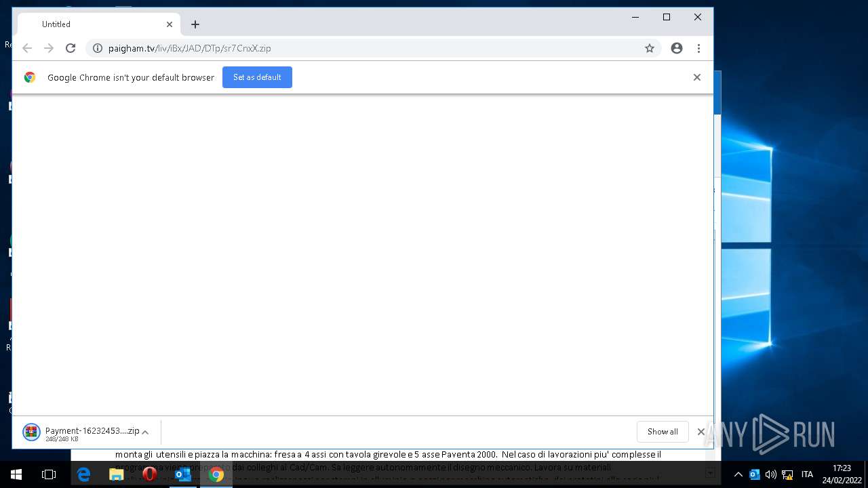
Task: View site information icon in address bar
Action: tap(97, 48)
